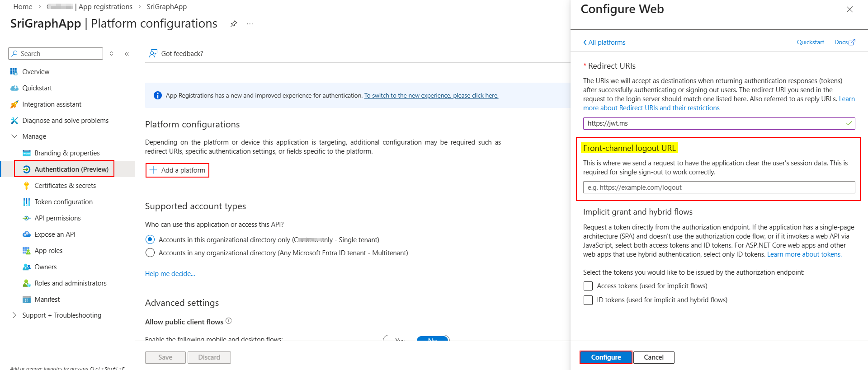The height and width of the screenshot is (370, 868).
Task: Open the Docs link in panel
Action: coord(844,42)
